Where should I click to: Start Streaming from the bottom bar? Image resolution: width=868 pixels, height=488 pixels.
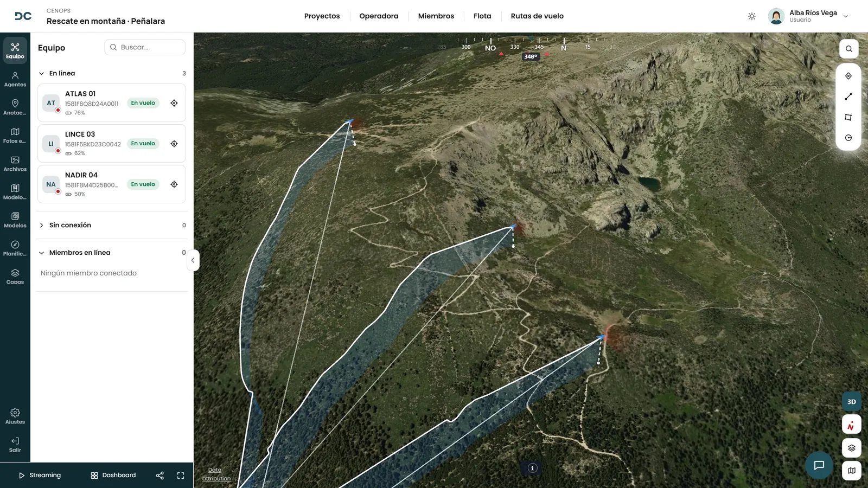tap(40, 476)
